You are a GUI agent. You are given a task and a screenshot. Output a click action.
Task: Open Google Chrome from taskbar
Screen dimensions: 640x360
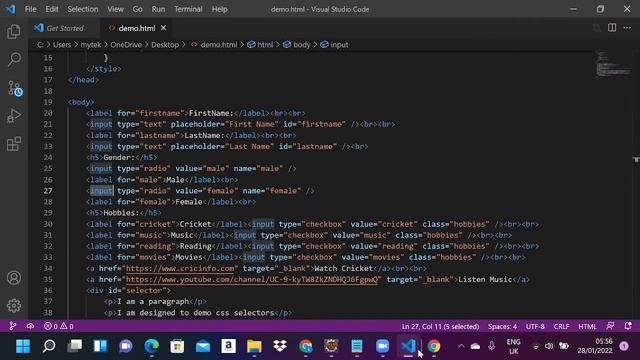pos(434,346)
